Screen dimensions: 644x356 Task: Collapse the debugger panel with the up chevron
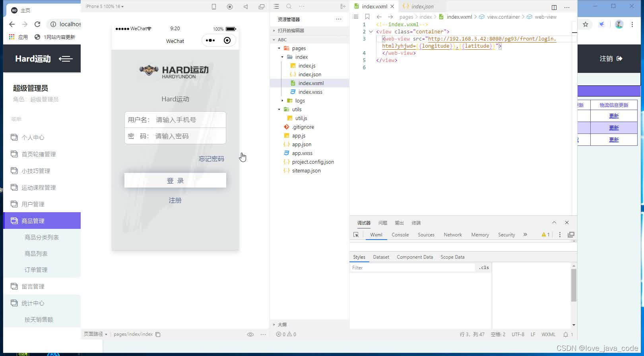pos(554,222)
